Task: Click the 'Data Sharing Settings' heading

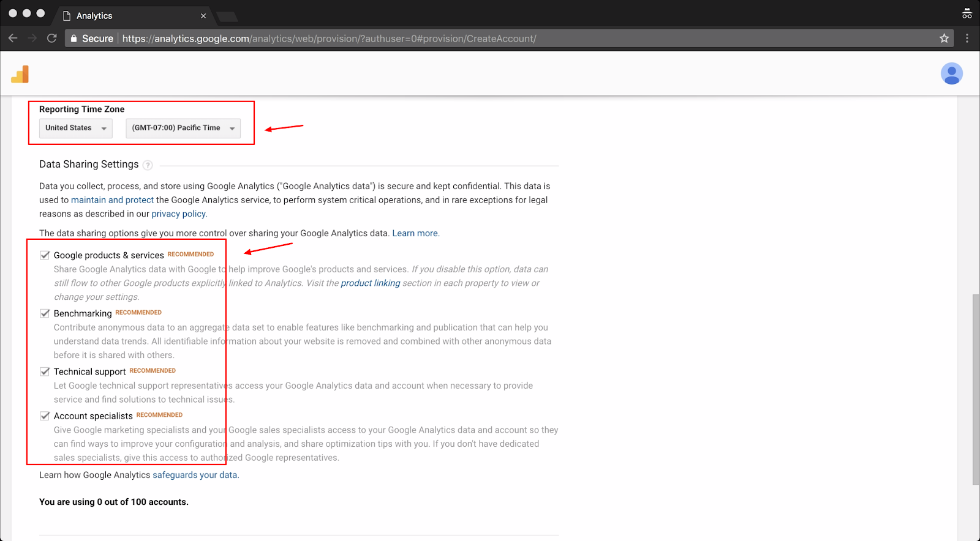Action: [89, 164]
